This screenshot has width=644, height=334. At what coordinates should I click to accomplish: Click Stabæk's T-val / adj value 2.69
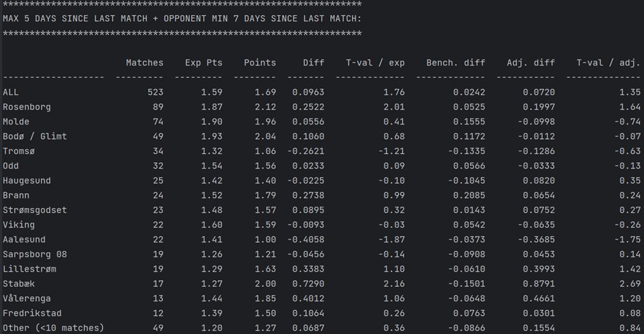click(x=630, y=284)
